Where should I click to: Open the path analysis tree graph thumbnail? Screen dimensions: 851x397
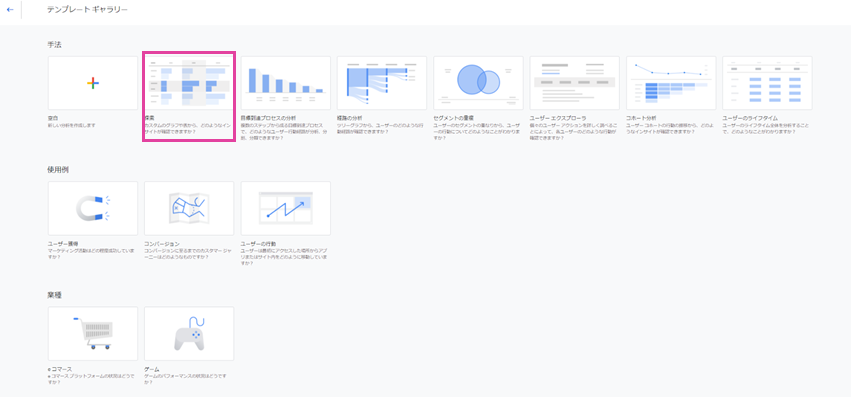[382, 83]
